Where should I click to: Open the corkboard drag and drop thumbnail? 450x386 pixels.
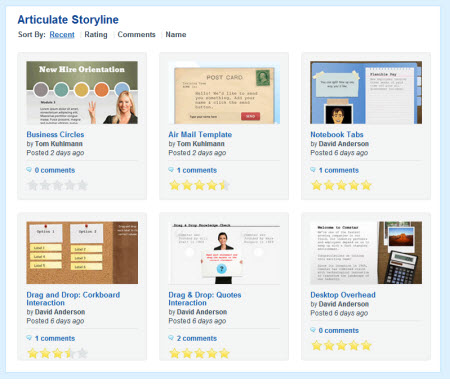tap(82, 253)
